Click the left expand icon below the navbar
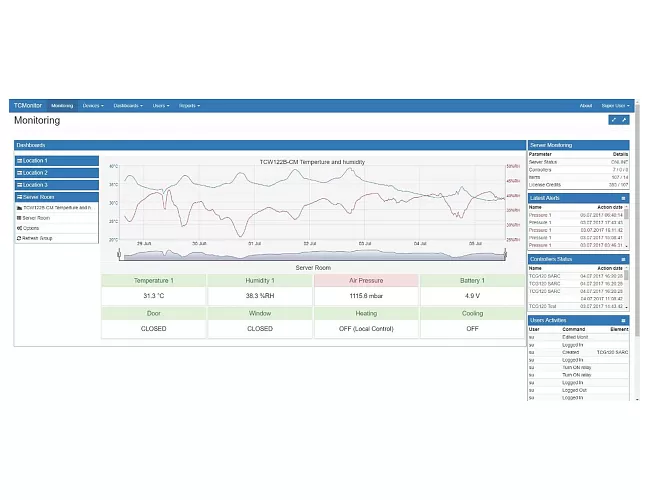 tap(613, 120)
